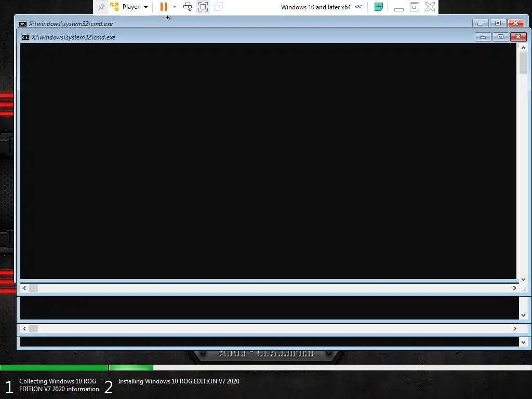Click 'Collecting Windows 10 ROG EDITION V7 2020 information' text
This screenshot has height=399, width=532.
pos(59,385)
